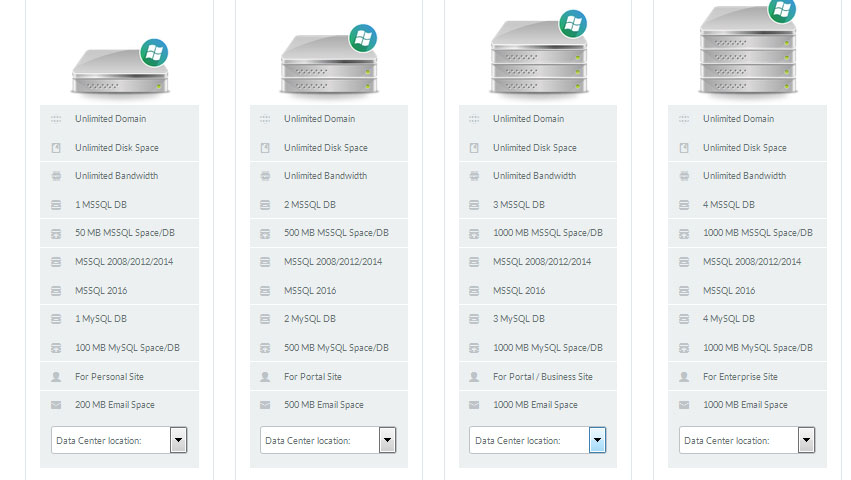The image size is (851, 480).
Task: Click the For Portal Site text
Action: tap(313, 376)
